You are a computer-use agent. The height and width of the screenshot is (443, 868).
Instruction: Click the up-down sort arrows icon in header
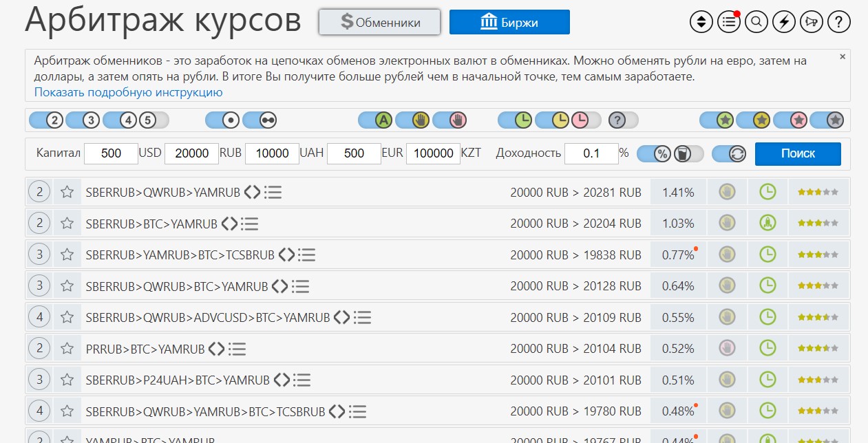point(701,22)
